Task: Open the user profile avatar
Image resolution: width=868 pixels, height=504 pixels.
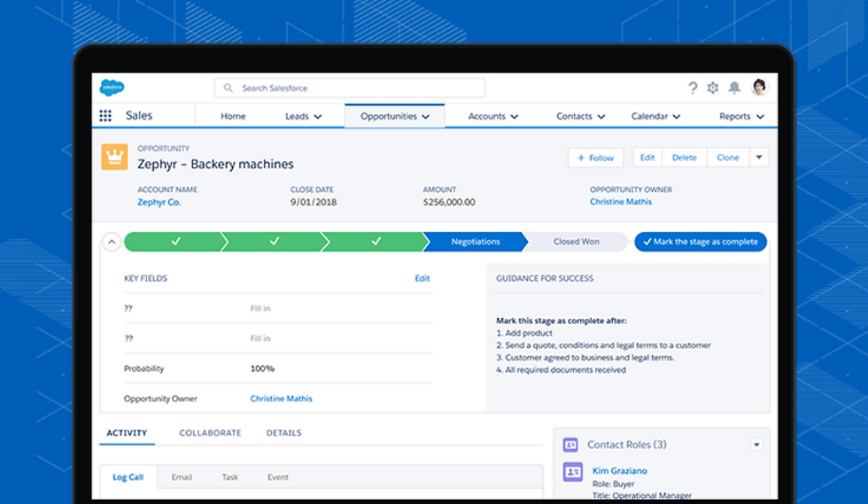Action: point(760,87)
